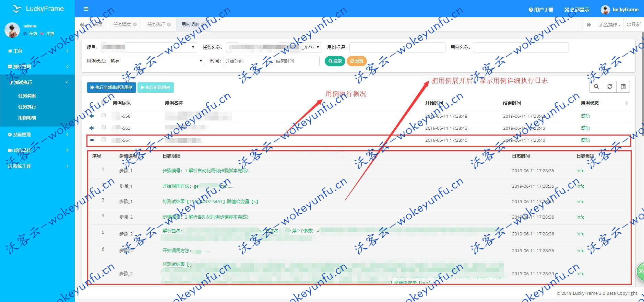Click the 成功 status of row -563
The height and width of the screenshot is (302, 644).
(585, 128)
